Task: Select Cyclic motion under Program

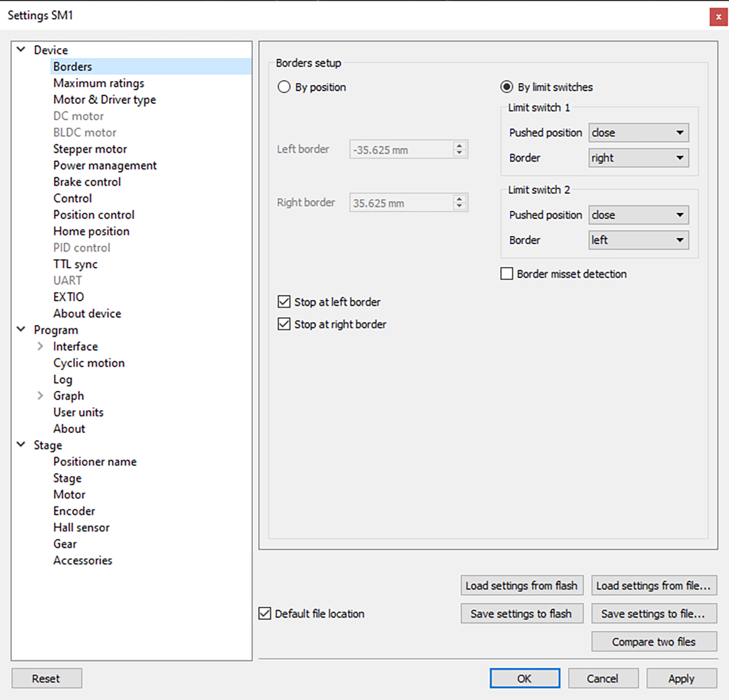Action: point(89,362)
